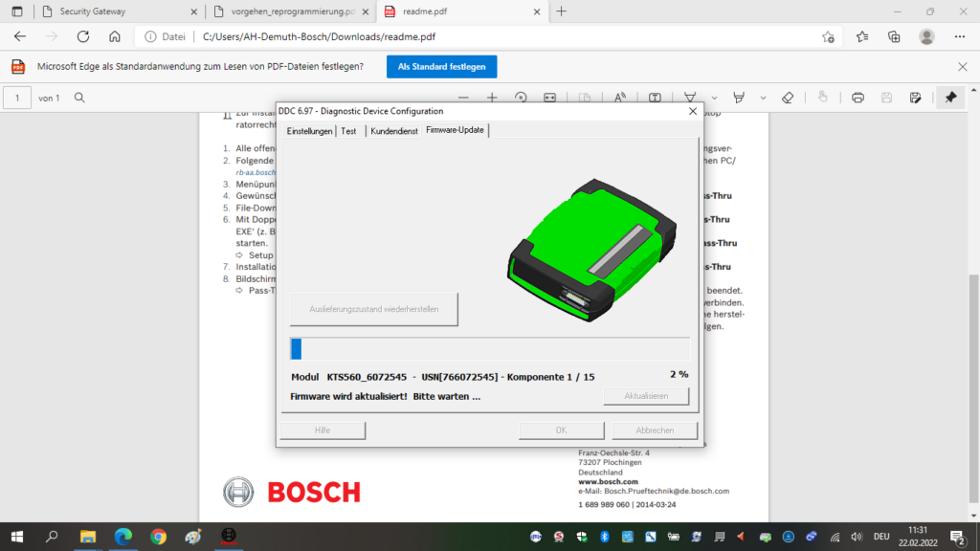Select the Highlight marker tool
The image size is (980, 551).
tap(739, 99)
